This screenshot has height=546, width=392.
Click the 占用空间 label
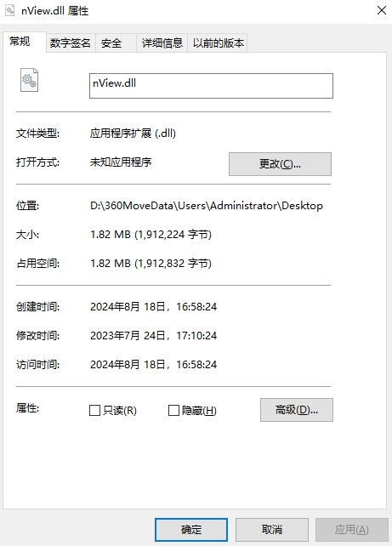[37, 264]
